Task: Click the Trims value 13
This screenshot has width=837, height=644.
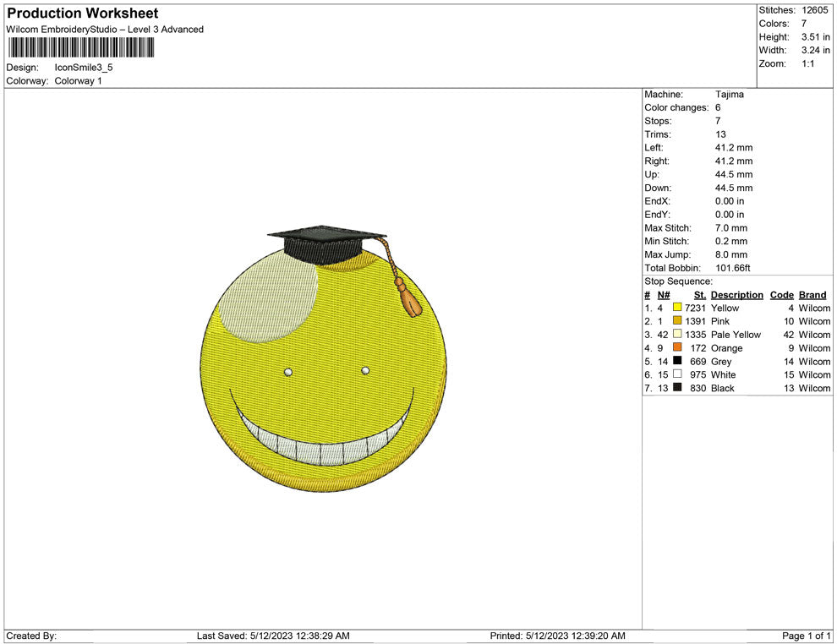Action: pyautogui.click(x=720, y=134)
